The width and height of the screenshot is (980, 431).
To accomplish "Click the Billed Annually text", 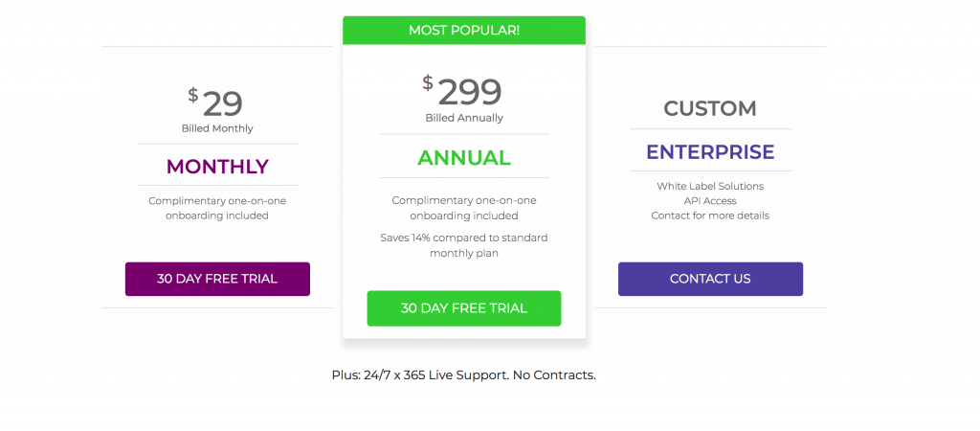I will 464,118.
